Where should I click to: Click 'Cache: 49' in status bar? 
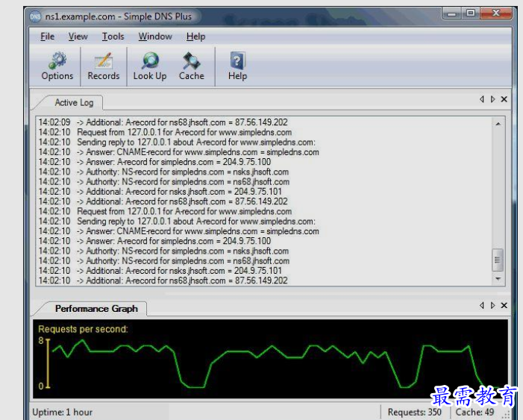coord(475,412)
